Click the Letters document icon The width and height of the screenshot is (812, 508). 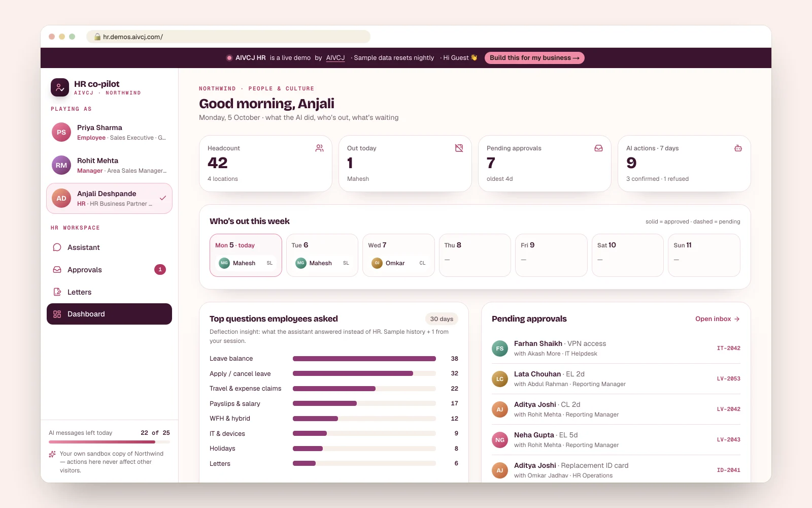pyautogui.click(x=57, y=292)
